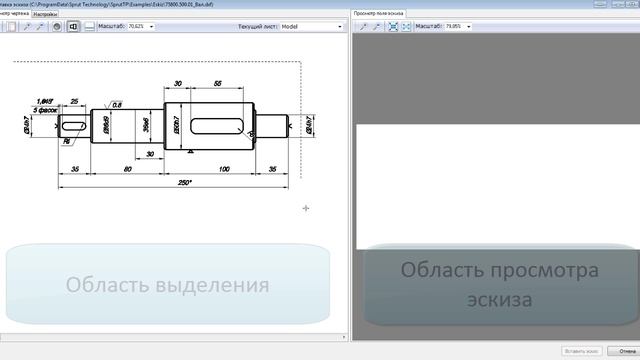The width and height of the screenshot is (640, 360).
Task: Click the large keyway slot in shaft
Action: [217, 126]
